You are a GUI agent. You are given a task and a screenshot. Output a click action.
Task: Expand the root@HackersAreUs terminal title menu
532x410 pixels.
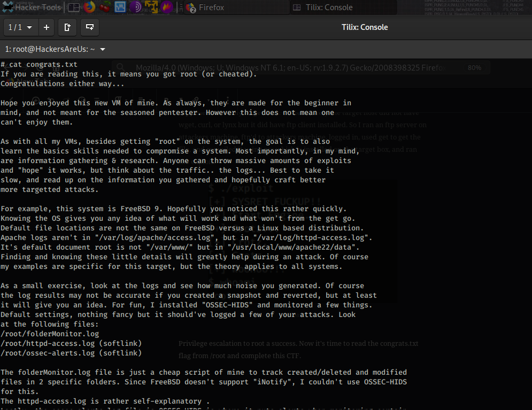tap(103, 49)
